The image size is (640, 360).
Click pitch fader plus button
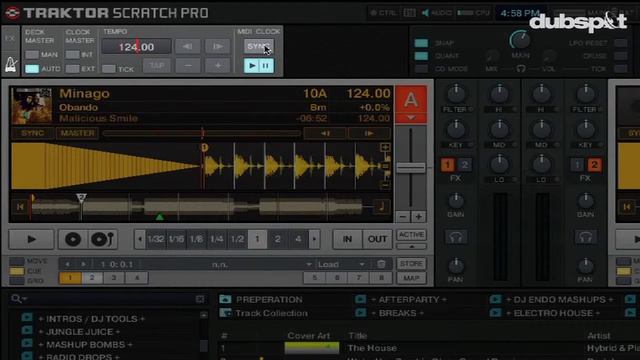pyautogui.click(x=418, y=217)
